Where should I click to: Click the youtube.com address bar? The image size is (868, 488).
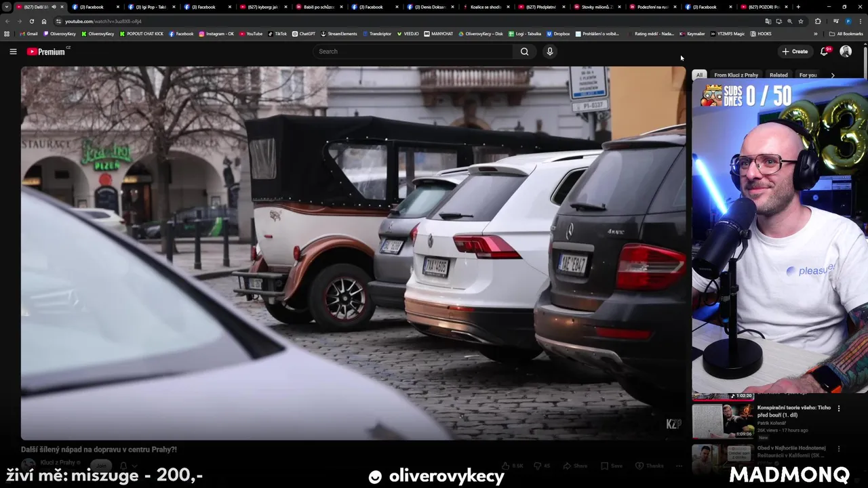(x=103, y=21)
